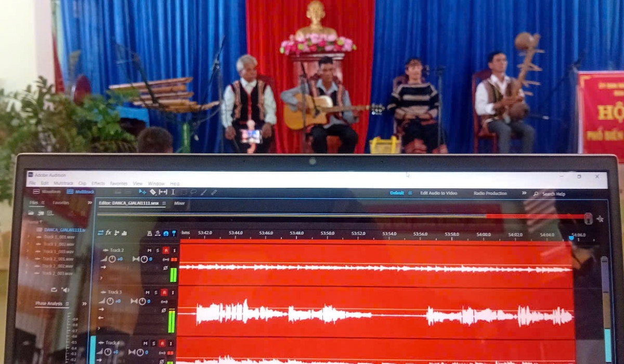Solo Track 3 with S button
This screenshot has width=624, height=364.
pyautogui.click(x=155, y=292)
